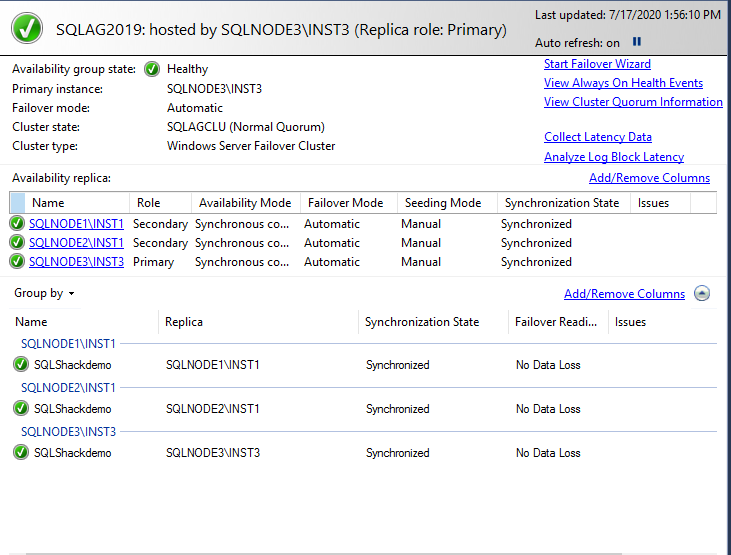
Task: Click the green status icon for SQLNODE1\INST1 replica
Action: pos(17,224)
